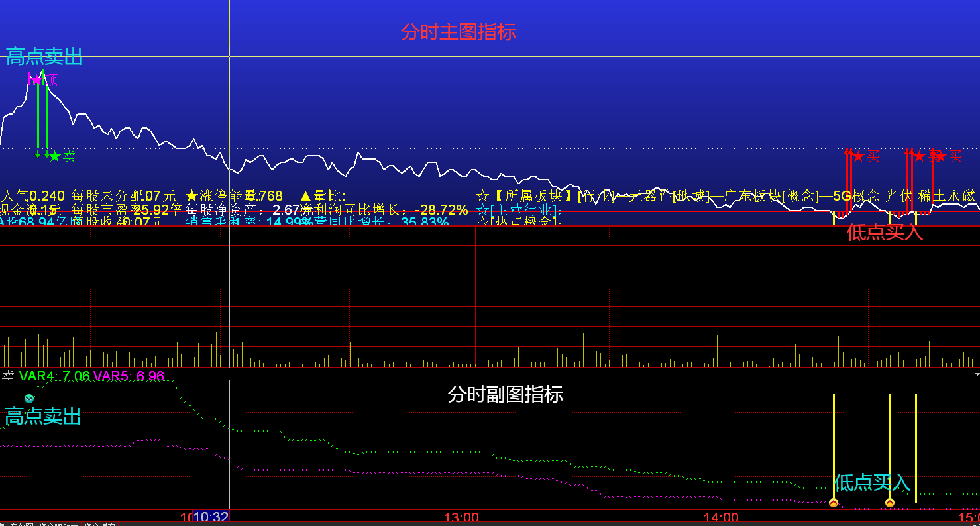
Task: Select the highlighted 10:32 time label
Action: click(211, 517)
